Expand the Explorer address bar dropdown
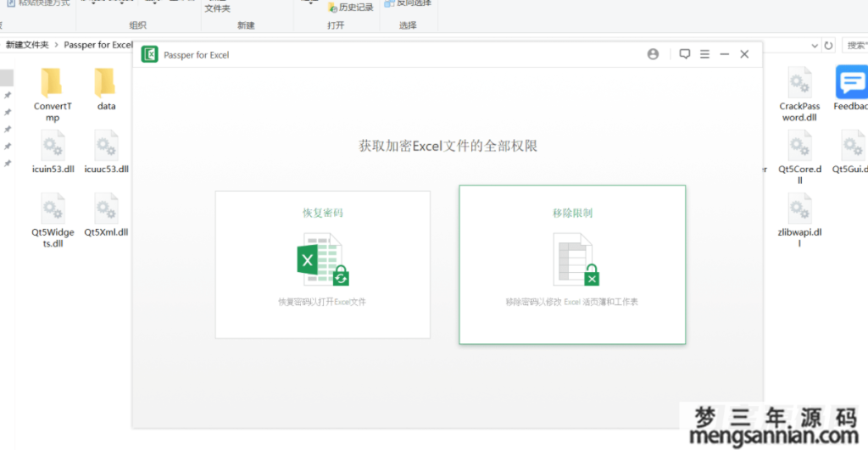This screenshot has height=450, width=868. tap(815, 46)
